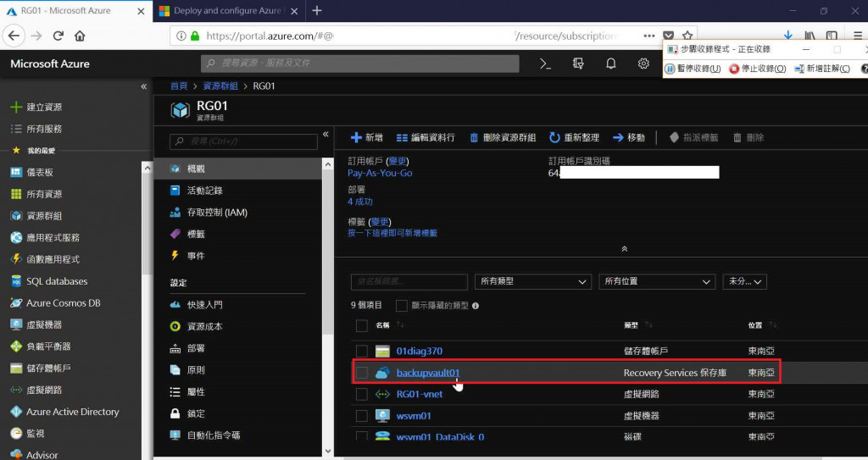The width and height of the screenshot is (868, 460).
Task: Click 停止收錄 in Steps Recorder
Action: [x=757, y=69]
